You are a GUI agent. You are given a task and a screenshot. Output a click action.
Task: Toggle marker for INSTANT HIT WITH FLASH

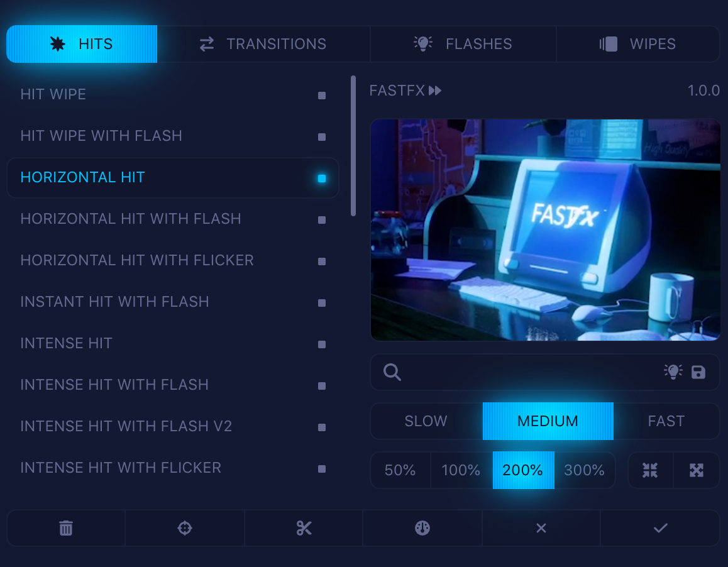(322, 303)
